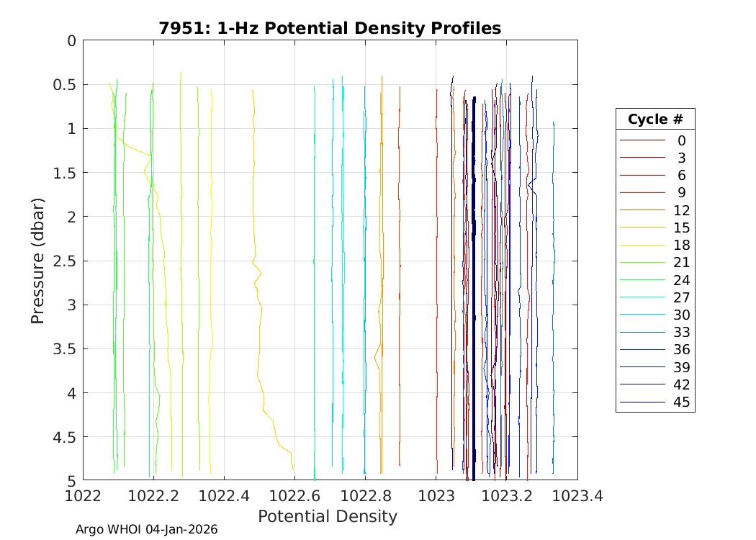Click the 'Pressure (dbar)' y-axis label
The image size is (756, 540).
[x=38, y=260]
